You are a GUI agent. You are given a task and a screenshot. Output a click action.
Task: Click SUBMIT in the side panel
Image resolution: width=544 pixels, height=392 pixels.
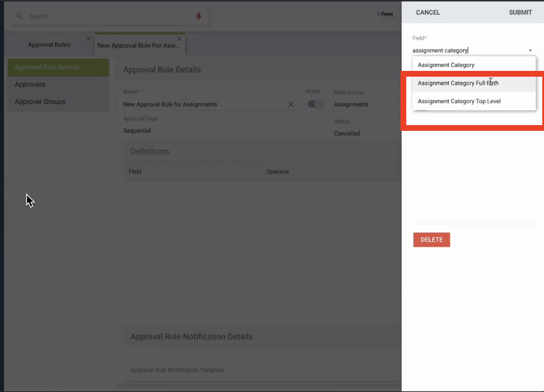[520, 13]
